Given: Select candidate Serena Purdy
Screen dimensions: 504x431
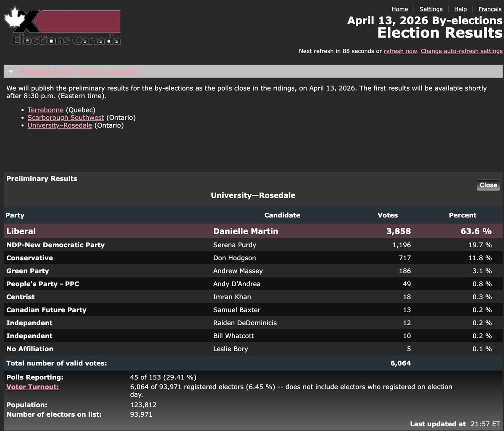Looking at the screenshot, I should (x=235, y=245).
